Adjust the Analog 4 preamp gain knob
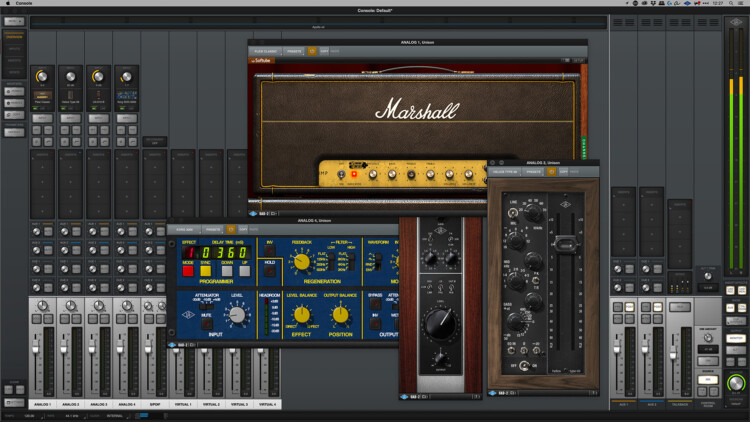Screen dimensions: 750x422 (127, 77)
